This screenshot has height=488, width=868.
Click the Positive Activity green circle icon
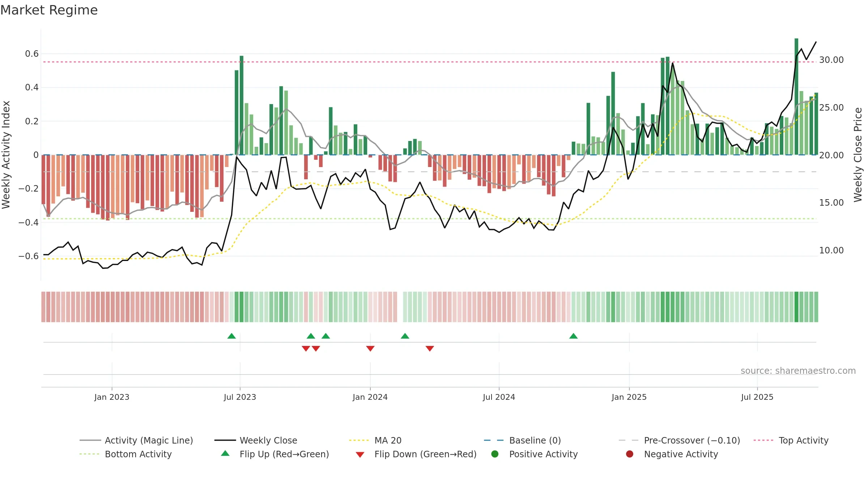pos(495,454)
